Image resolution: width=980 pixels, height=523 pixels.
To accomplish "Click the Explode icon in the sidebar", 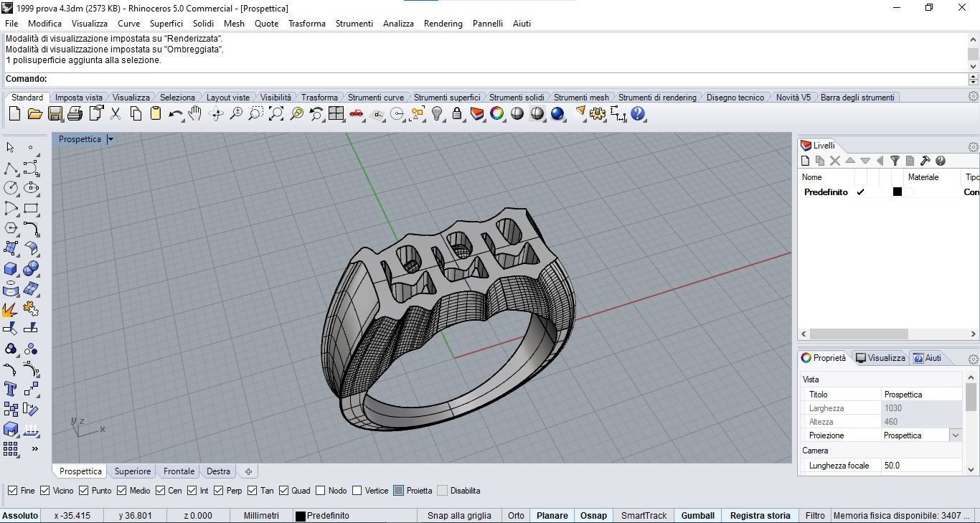I will tap(10, 309).
